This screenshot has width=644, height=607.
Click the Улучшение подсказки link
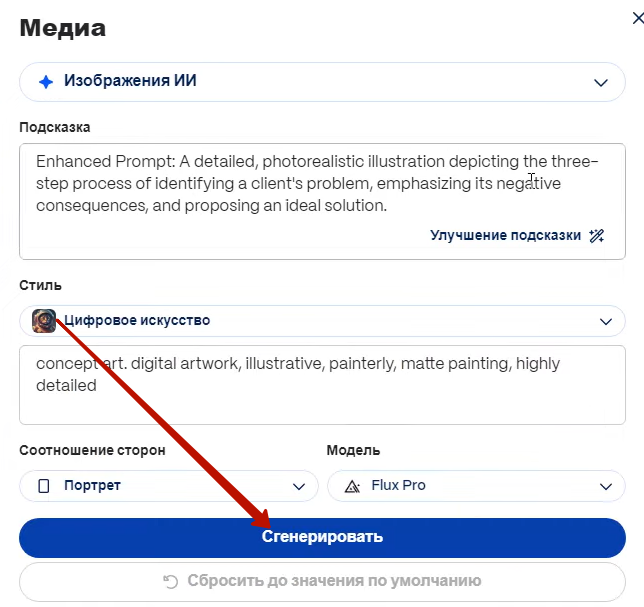point(505,235)
